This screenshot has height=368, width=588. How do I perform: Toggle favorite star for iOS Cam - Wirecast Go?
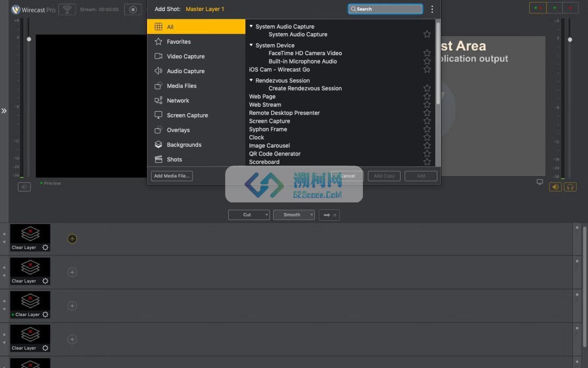[x=427, y=69]
